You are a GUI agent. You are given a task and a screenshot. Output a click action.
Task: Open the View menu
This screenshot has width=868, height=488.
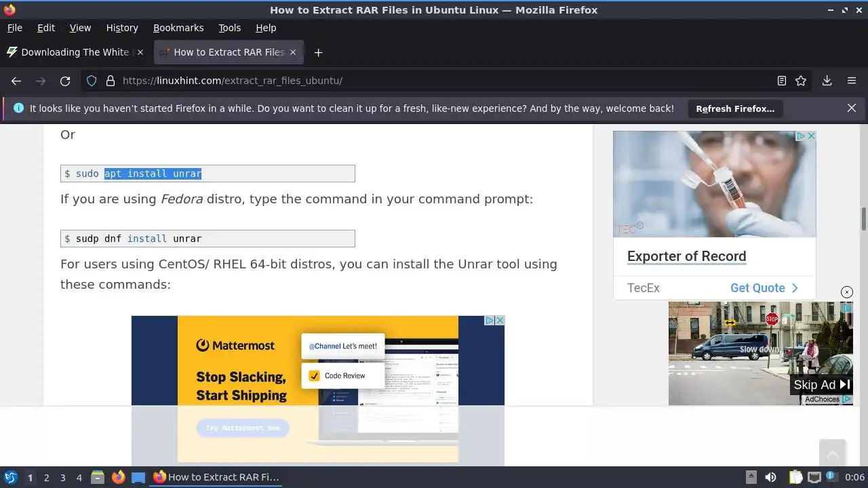tap(80, 28)
